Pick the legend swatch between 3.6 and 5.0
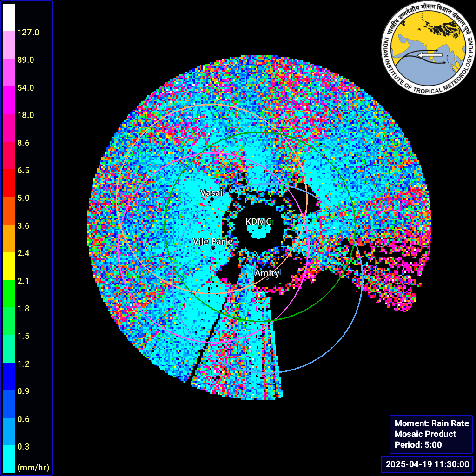The width and height of the screenshot is (476, 476). 9,211
